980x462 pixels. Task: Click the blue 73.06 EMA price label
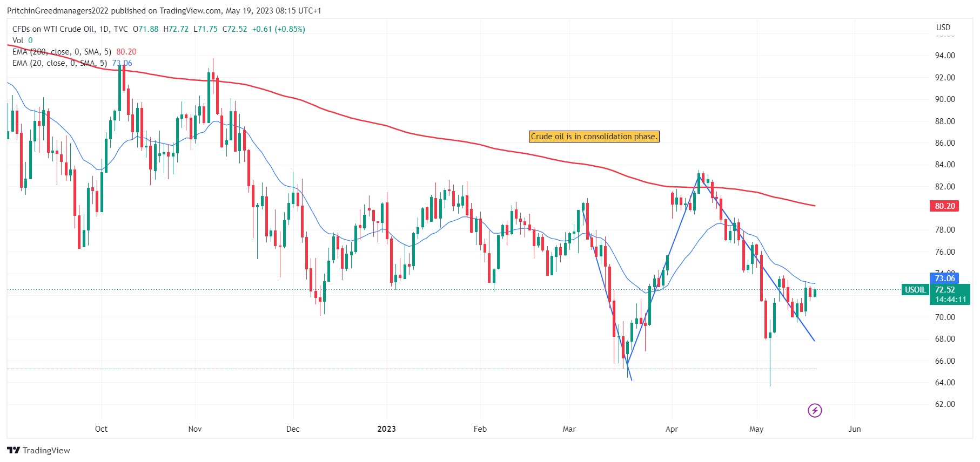point(945,278)
